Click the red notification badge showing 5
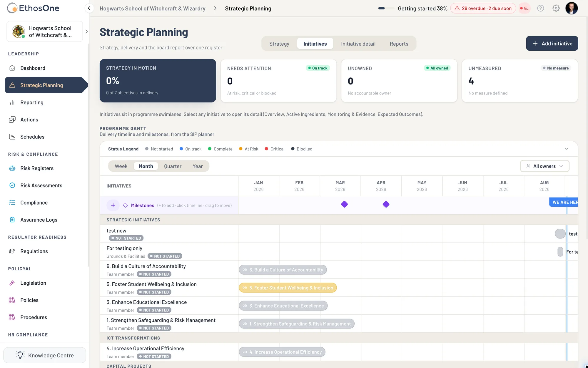 524,8
